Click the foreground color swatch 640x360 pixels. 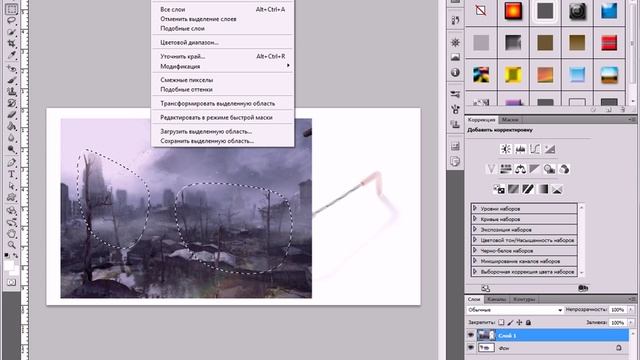[x=9, y=266]
